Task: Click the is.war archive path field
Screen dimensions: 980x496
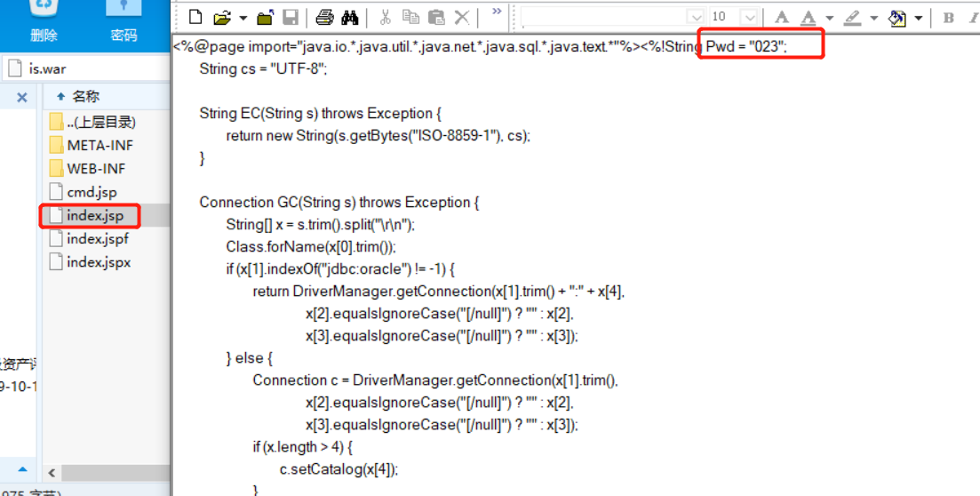Action: (85, 68)
